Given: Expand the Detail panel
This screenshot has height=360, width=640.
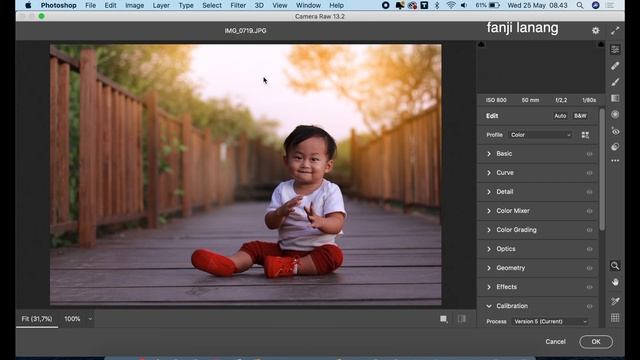Looking at the screenshot, I should 489,192.
